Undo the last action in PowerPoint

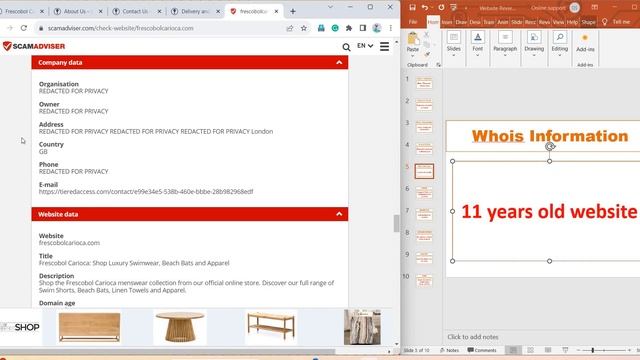point(425,7)
